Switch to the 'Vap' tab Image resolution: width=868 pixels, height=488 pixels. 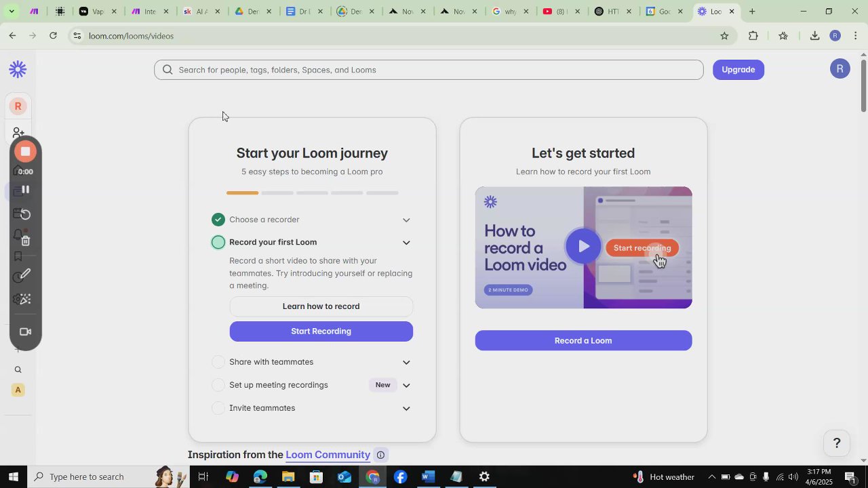click(98, 12)
